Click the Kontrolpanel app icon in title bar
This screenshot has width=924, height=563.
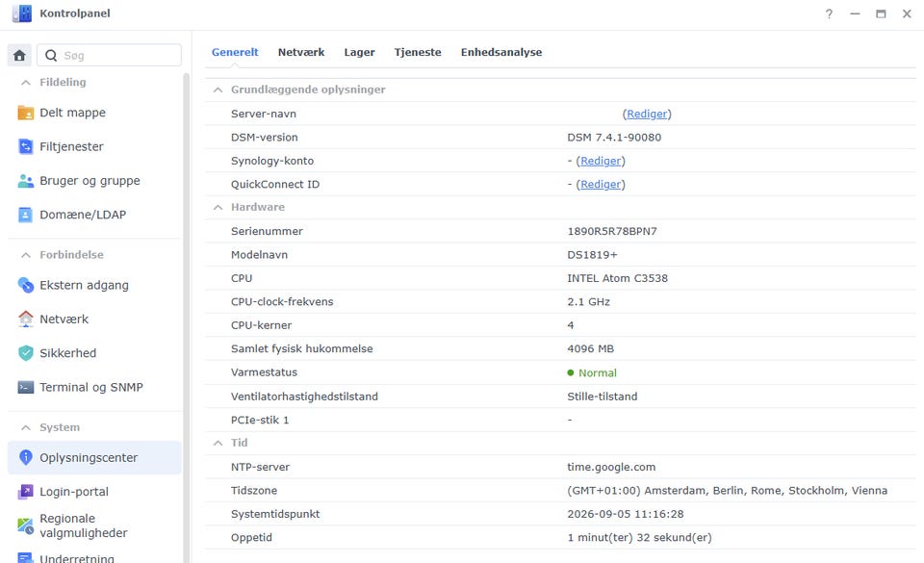22,13
